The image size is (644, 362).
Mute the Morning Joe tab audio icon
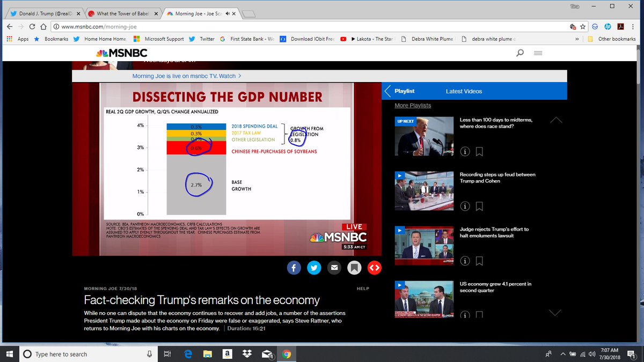[229, 13]
